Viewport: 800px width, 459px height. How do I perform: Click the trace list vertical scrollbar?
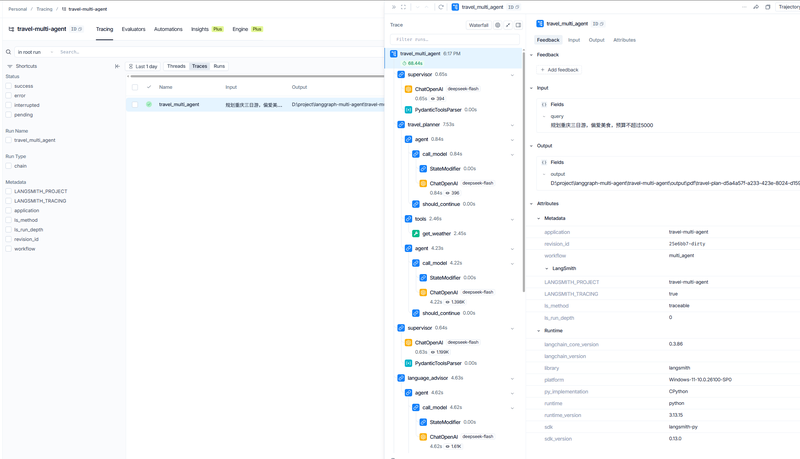[x=523, y=171]
